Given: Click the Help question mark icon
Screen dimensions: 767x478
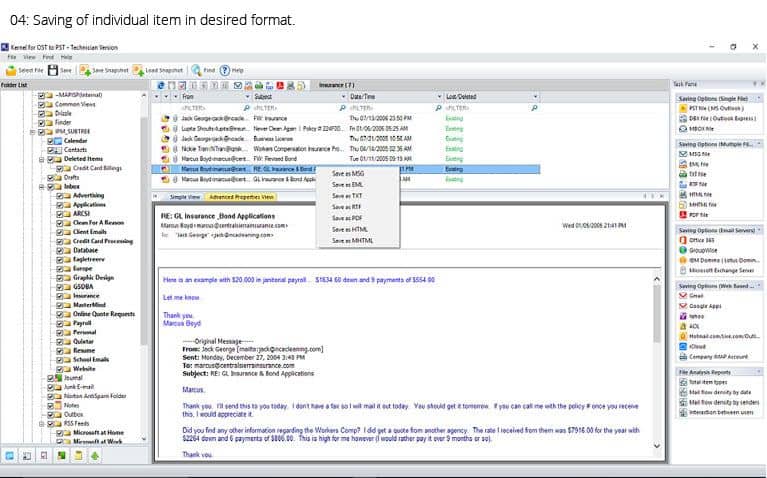Looking at the screenshot, I should point(225,70).
